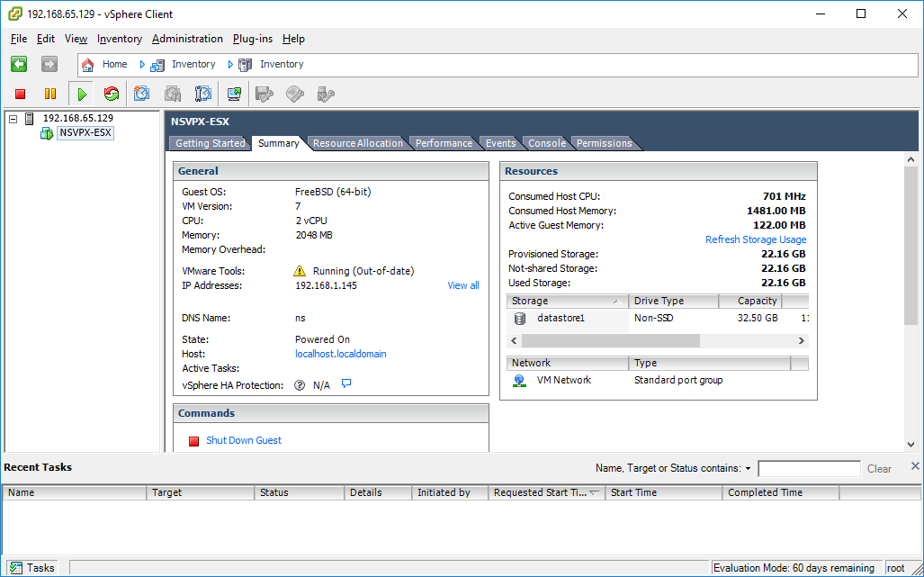Click the Home icon in the navigation bar
The height and width of the screenshot is (577, 924).
tap(87, 64)
